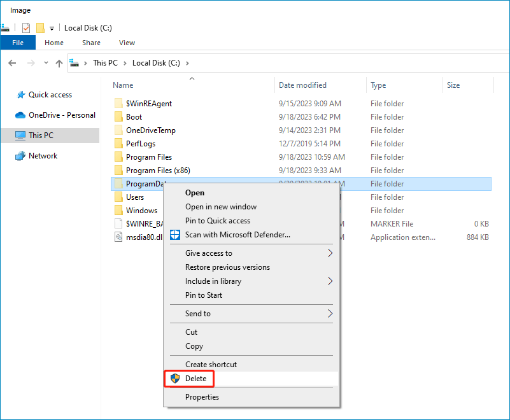The height and width of the screenshot is (420, 510).
Task: Click the $WINRE_BACKUP marker file icon
Action: point(118,223)
